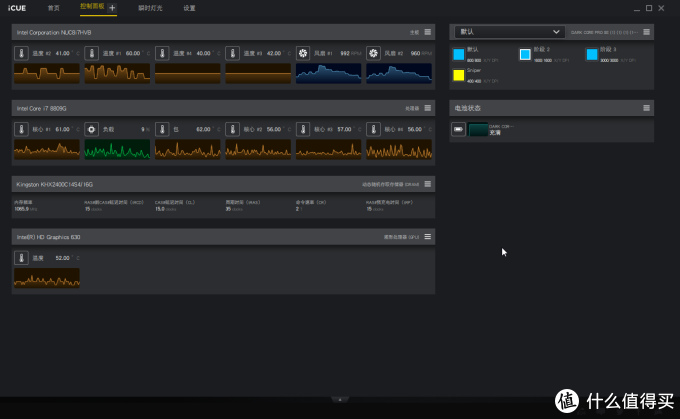Click thermometer icon for 核心 #1 at 61.00

click(21, 129)
